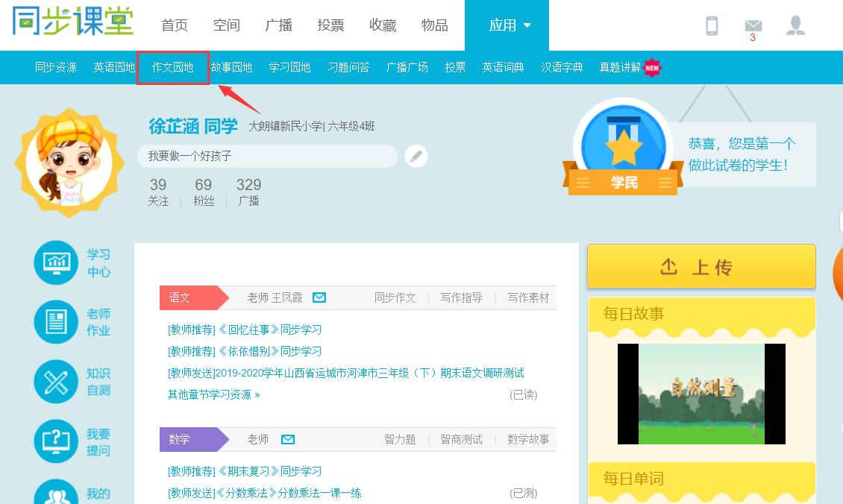Expand the 应用 dropdown menu

507,25
